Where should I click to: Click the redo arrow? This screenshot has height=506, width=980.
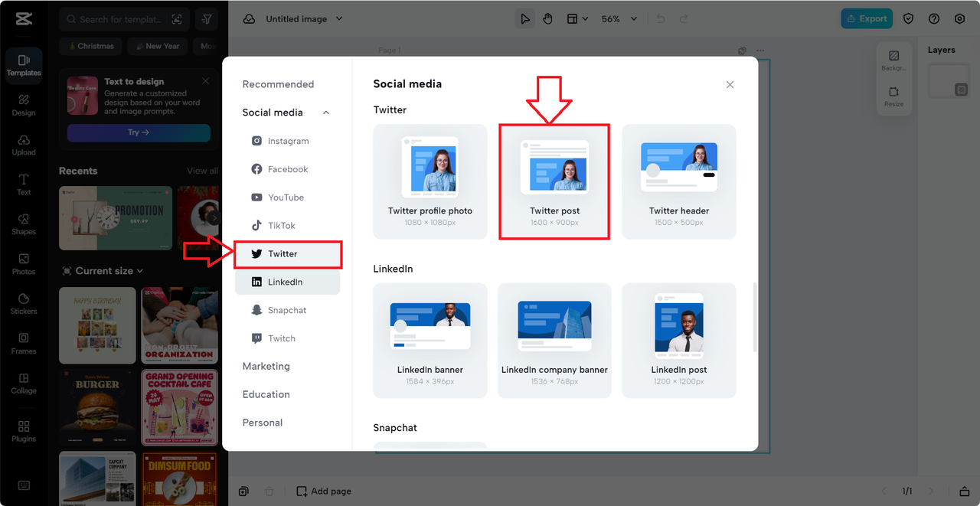point(684,19)
